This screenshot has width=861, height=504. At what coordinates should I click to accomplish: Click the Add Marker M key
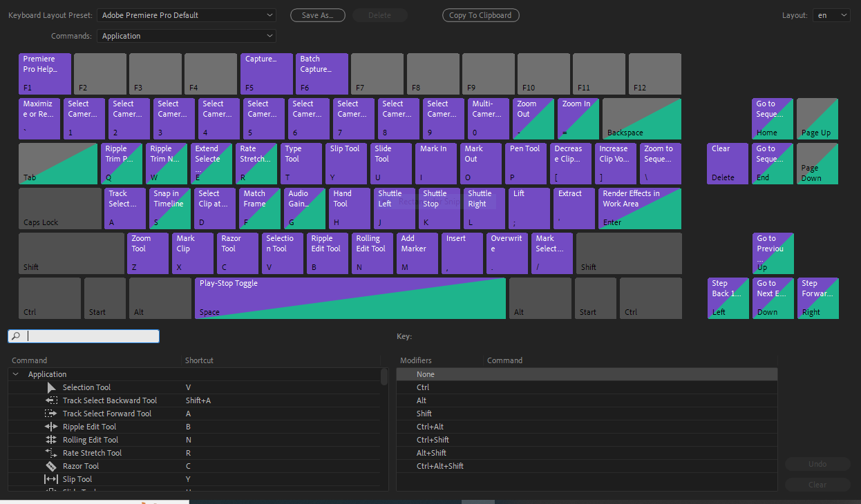pos(417,253)
